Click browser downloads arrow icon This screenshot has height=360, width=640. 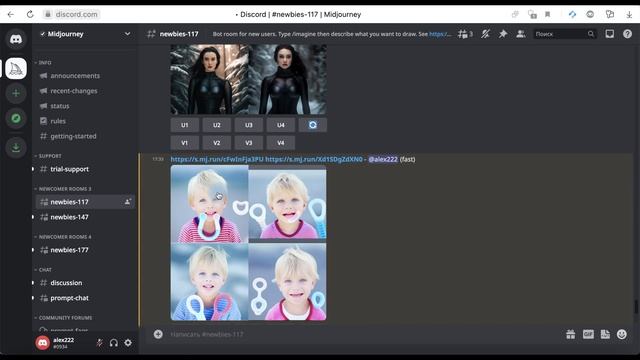[x=629, y=14]
